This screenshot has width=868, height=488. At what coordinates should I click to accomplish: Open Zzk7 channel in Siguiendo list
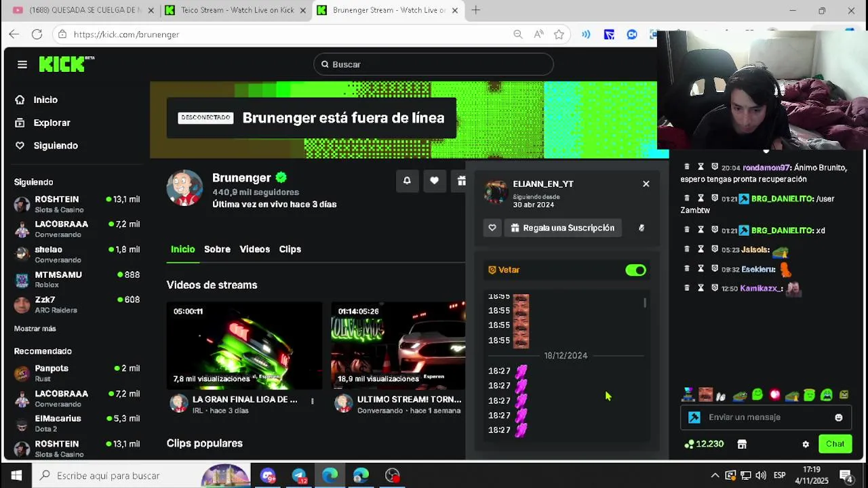(x=77, y=304)
